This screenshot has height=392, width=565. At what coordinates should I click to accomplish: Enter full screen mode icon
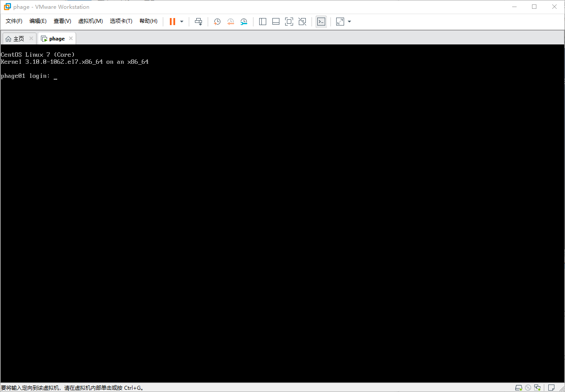pos(289,22)
